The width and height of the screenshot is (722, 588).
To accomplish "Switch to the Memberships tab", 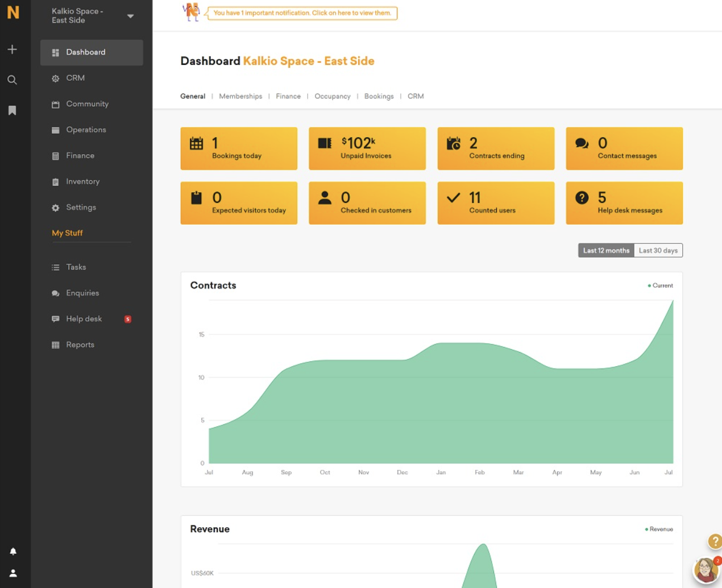I will 240,96.
